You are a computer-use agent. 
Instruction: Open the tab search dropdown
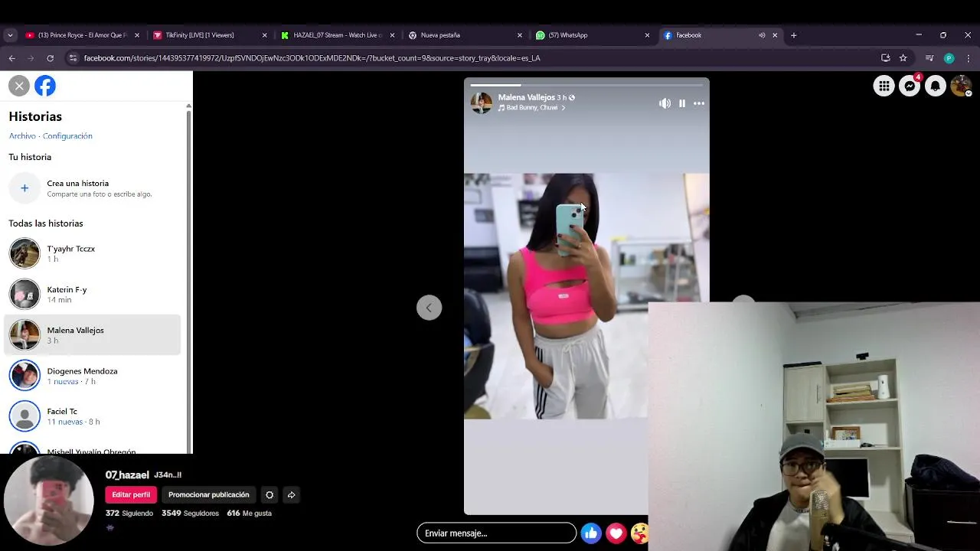coord(10,35)
